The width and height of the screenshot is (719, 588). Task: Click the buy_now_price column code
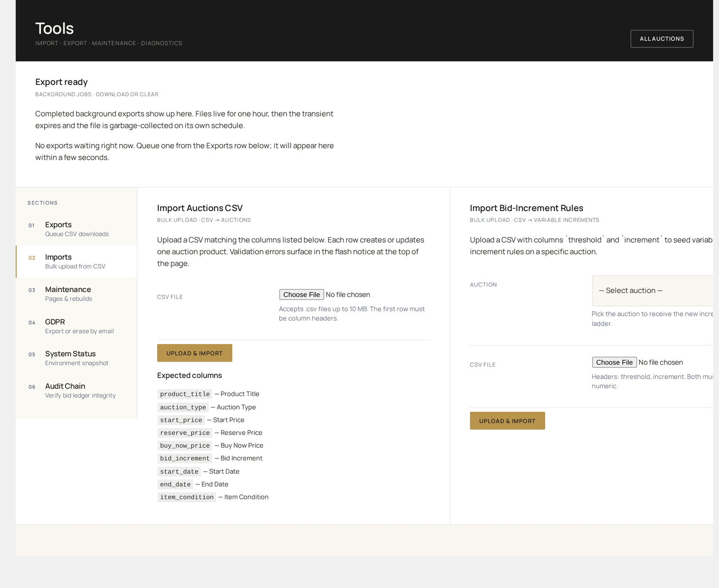coord(185,446)
